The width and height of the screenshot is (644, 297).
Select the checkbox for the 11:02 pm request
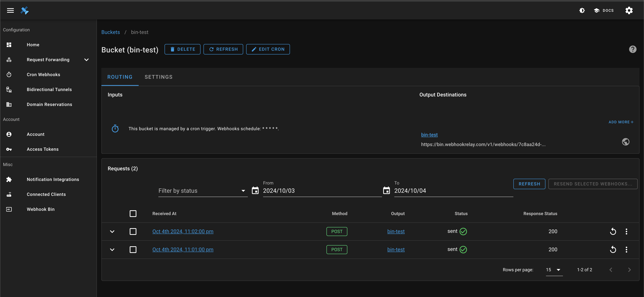coord(133,232)
